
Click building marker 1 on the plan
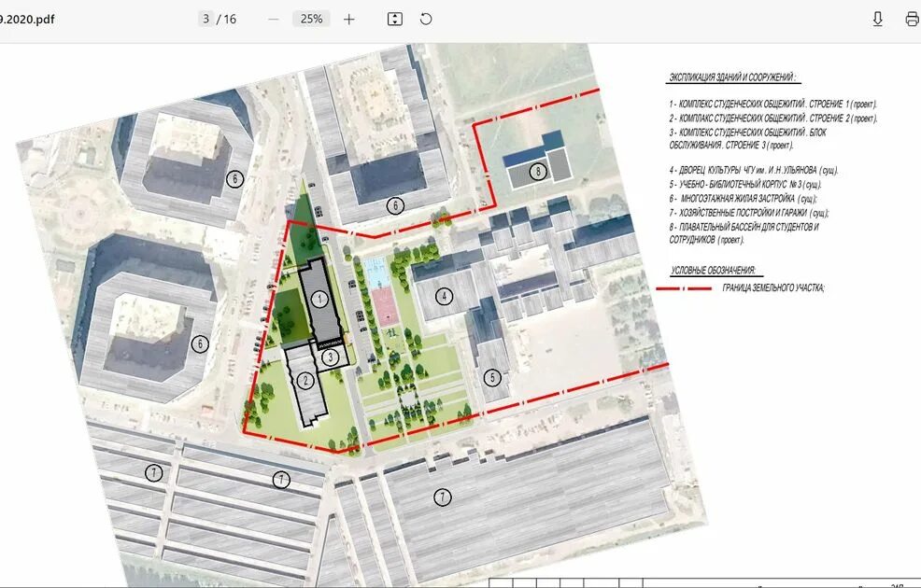pos(319,300)
